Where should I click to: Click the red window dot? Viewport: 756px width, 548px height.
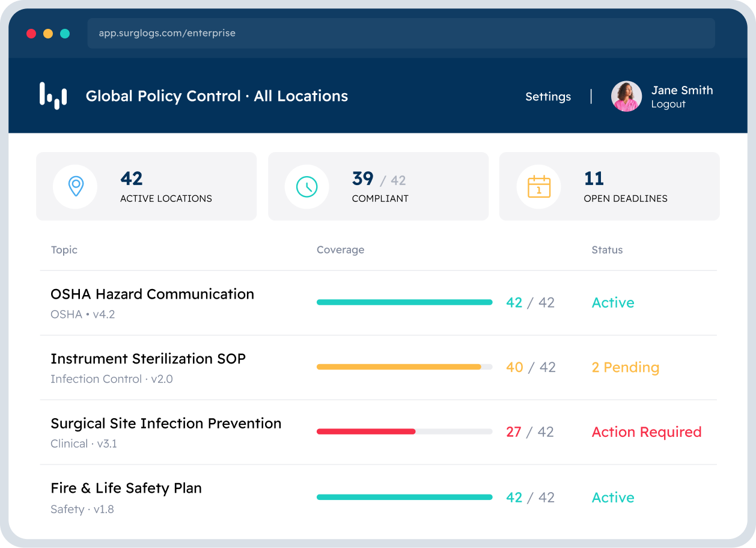31,34
